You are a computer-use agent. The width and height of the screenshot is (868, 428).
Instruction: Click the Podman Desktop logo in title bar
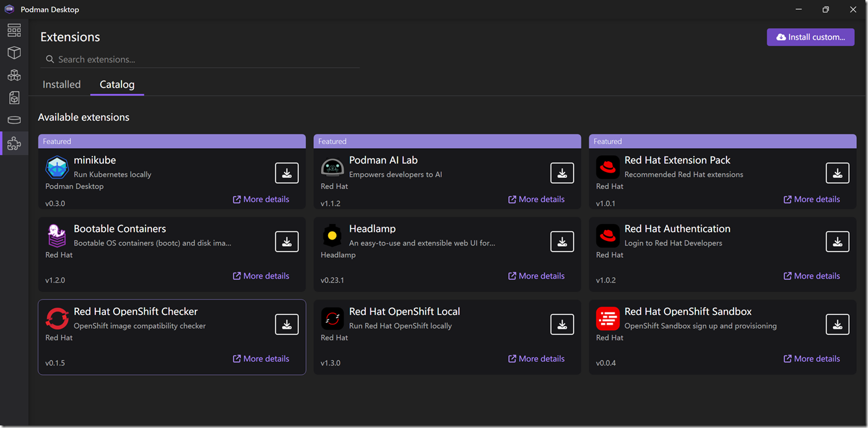point(10,10)
